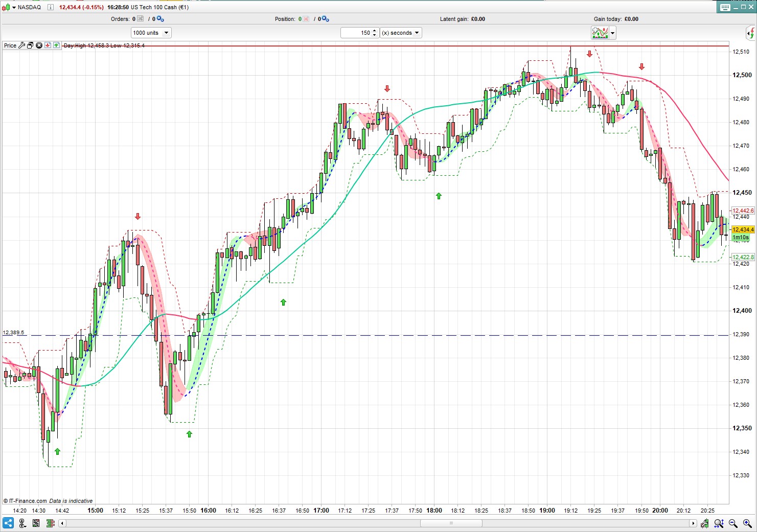The image size is (757, 532).
Task: Click the horizontal scrollbar thumb
Action: [451, 523]
